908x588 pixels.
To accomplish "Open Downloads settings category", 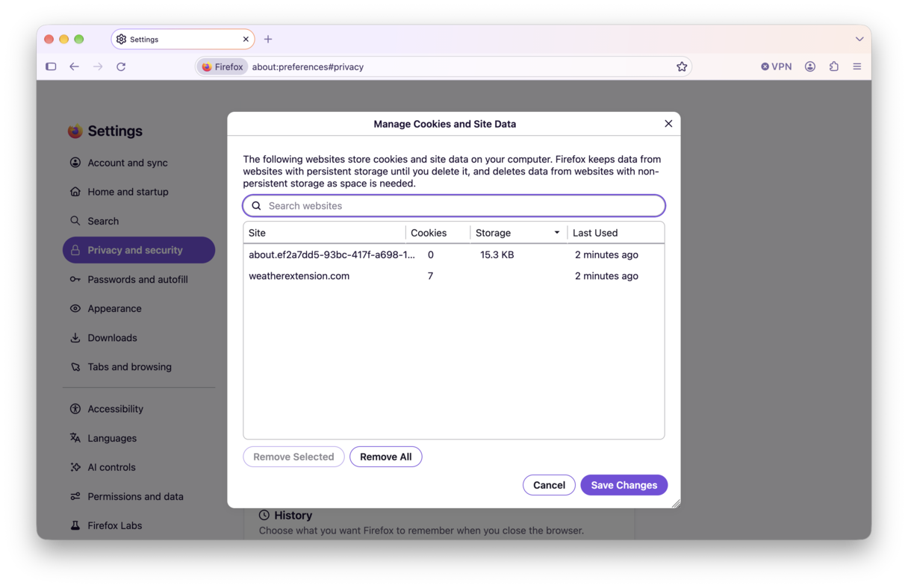I will click(x=139, y=337).
